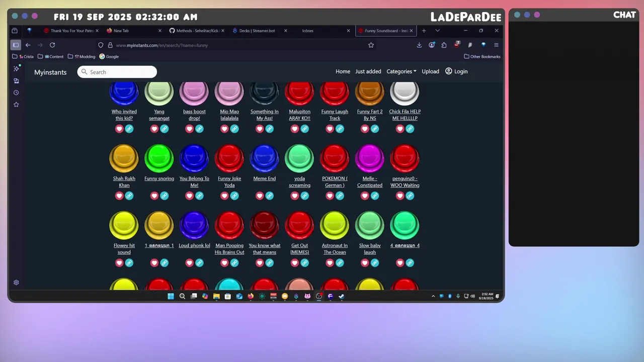
Task: Open the Content bookmarks folder
Action: [51, 56]
